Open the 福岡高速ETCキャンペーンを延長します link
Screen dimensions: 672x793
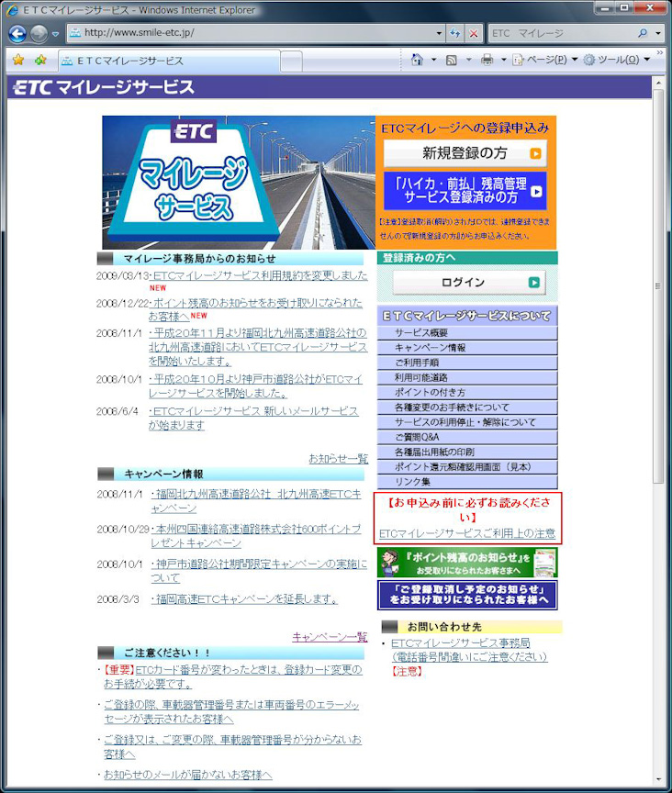click(x=244, y=599)
